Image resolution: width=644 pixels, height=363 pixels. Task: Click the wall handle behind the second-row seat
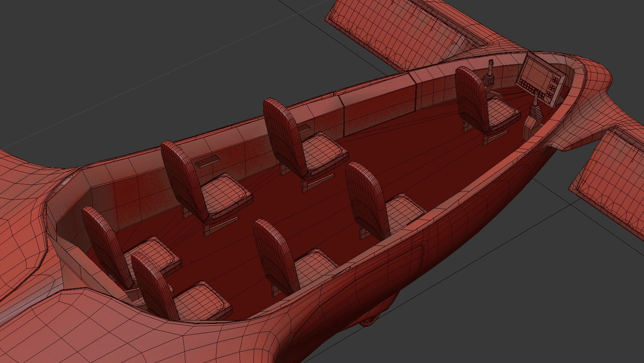[305, 128]
